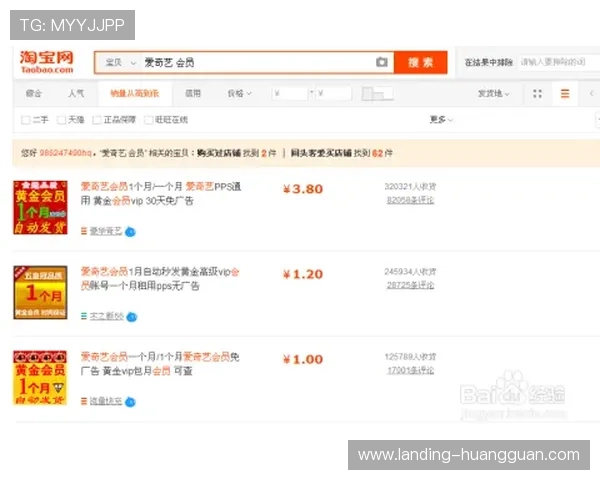Open seller shop name on ¥1.00 listing
600x480 pixels.
(106, 401)
